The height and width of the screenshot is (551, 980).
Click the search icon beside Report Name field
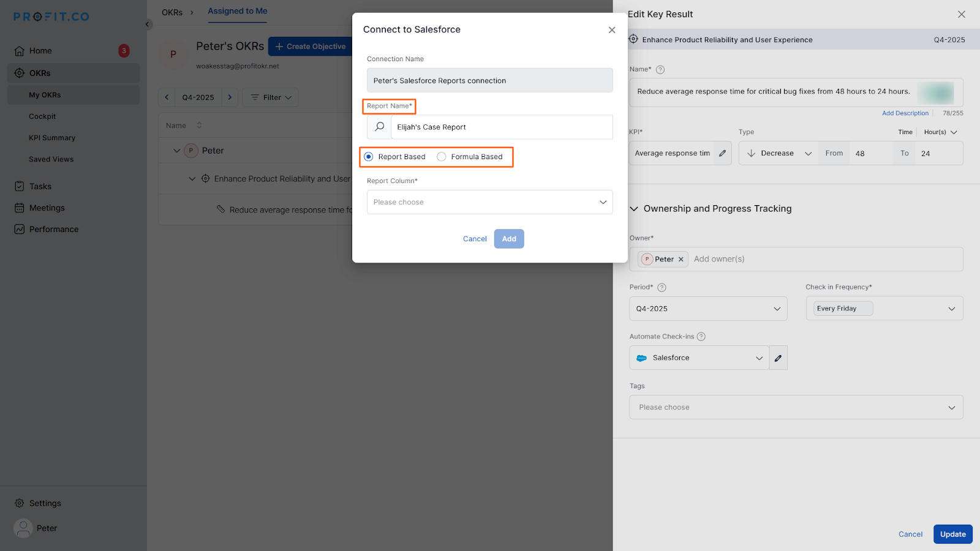(380, 127)
